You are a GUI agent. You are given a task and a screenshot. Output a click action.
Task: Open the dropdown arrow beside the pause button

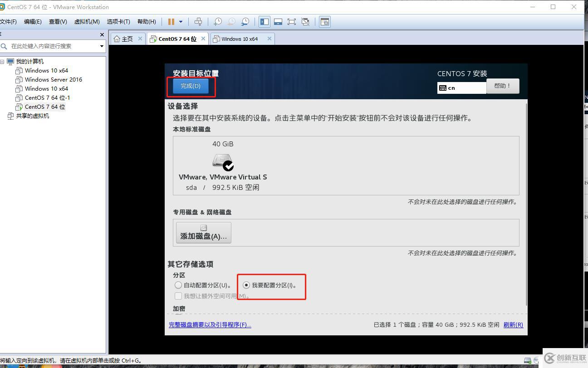coord(181,22)
